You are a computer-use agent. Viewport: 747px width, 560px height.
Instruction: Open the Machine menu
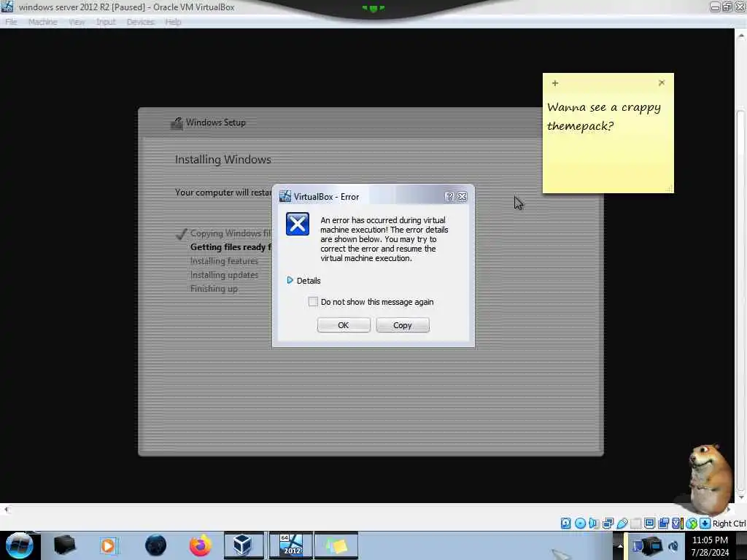pyautogui.click(x=42, y=22)
